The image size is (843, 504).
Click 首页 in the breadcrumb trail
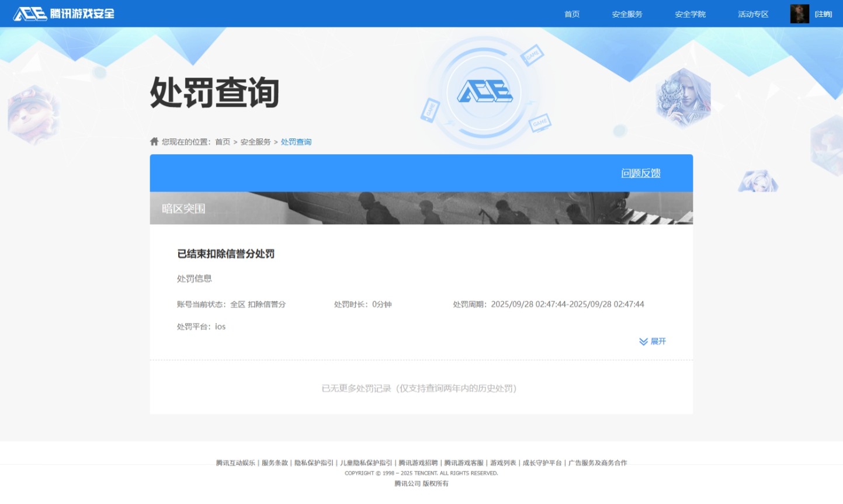(x=223, y=142)
